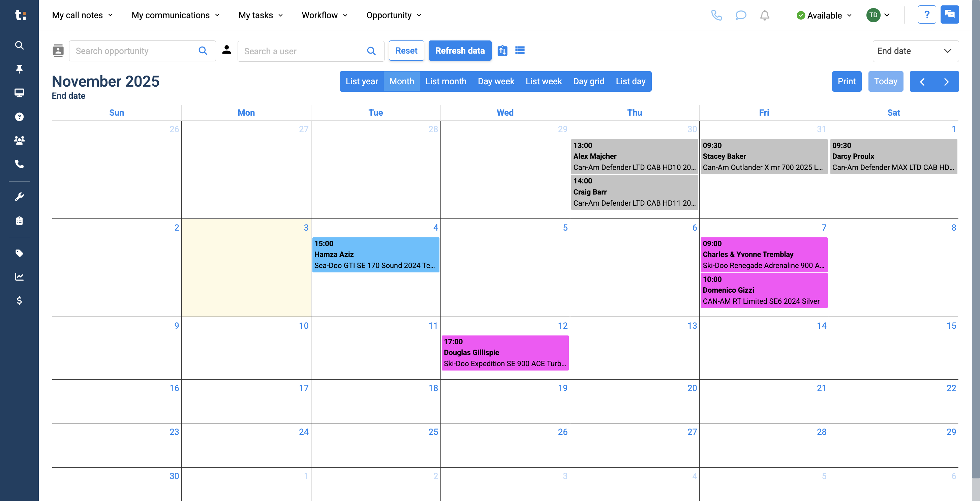This screenshot has height=501, width=980.
Task: Select the pin icon in the left sidebar
Action: click(x=19, y=69)
